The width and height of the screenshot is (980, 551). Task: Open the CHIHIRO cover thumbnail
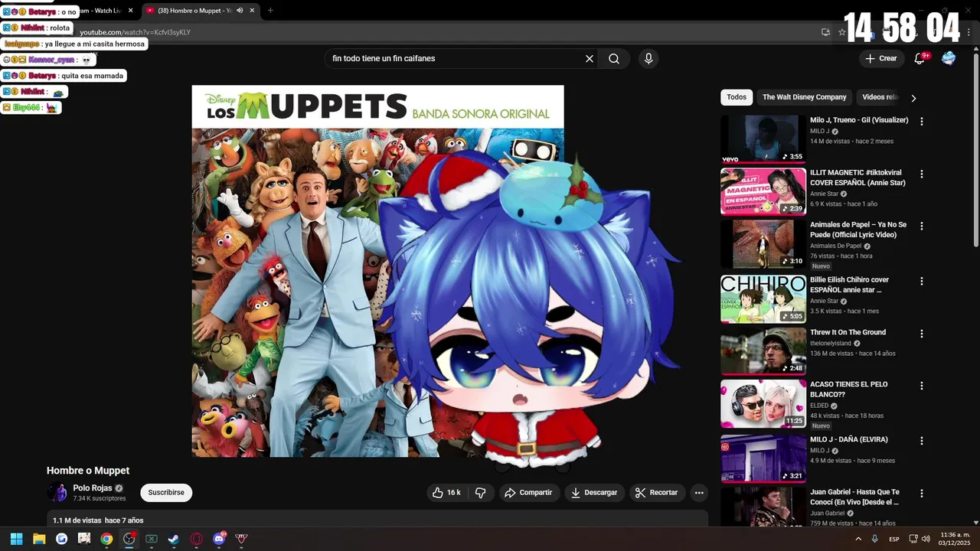(763, 299)
